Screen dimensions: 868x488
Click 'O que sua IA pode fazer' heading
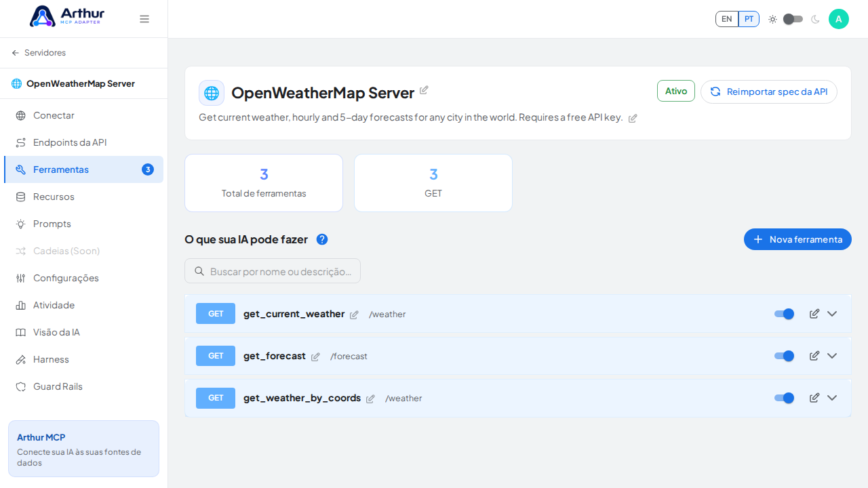(246, 239)
